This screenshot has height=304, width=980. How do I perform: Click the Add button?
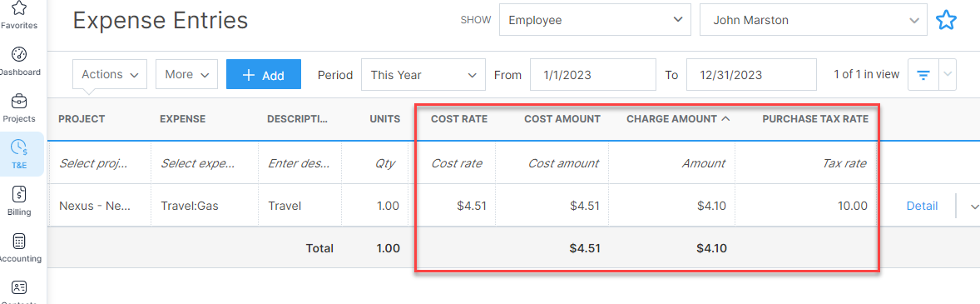click(x=264, y=74)
